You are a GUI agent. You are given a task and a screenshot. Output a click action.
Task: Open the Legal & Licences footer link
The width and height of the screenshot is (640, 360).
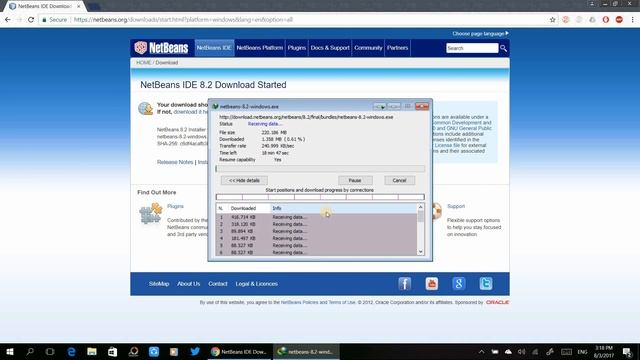point(256,284)
